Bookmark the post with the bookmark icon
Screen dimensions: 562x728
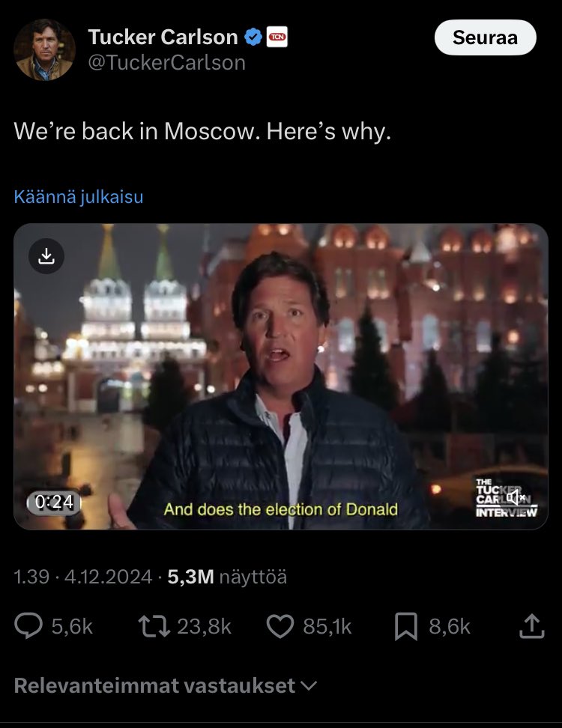406,626
